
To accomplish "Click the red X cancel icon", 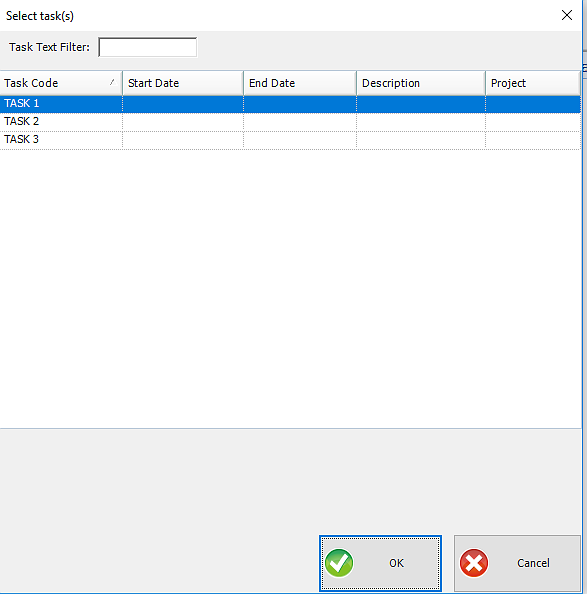I will 474,563.
